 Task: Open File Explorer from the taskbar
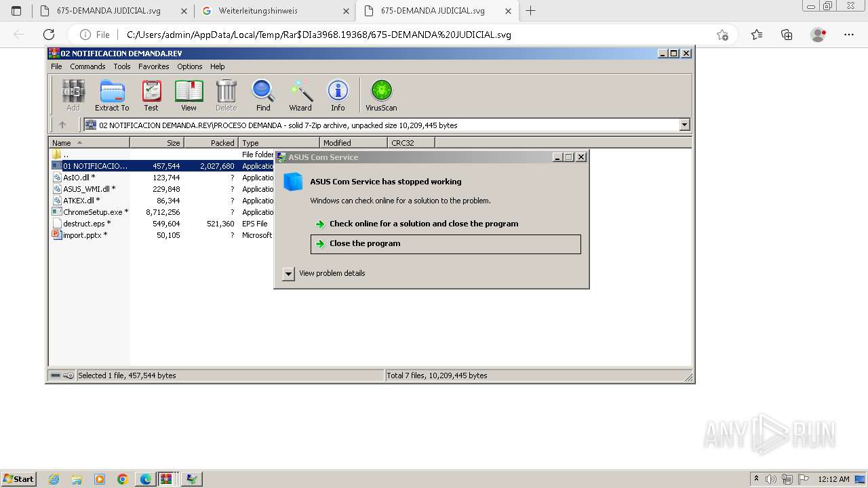(x=77, y=479)
